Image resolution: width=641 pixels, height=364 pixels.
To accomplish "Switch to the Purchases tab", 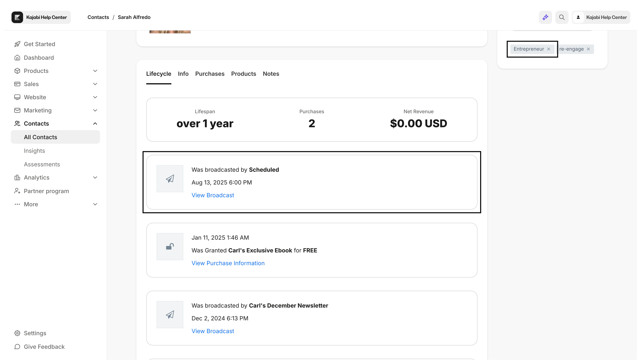I will click(x=210, y=74).
